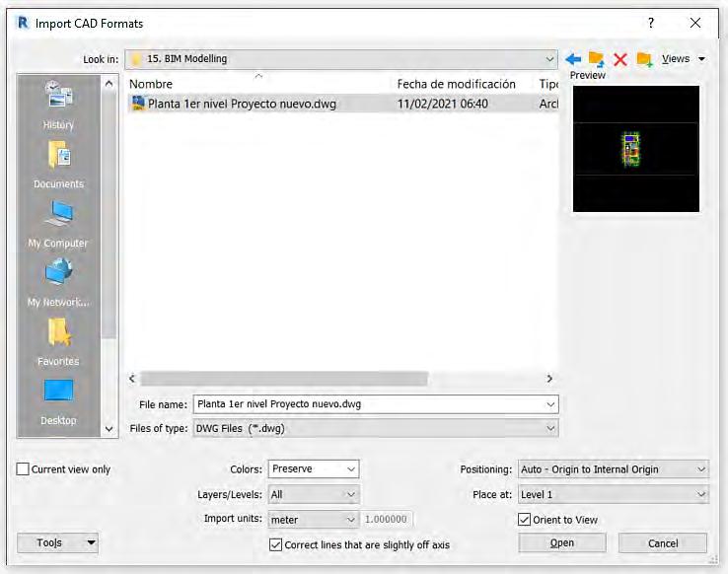
Task: Toggle Orient to View checkbox
Action: pos(524,519)
